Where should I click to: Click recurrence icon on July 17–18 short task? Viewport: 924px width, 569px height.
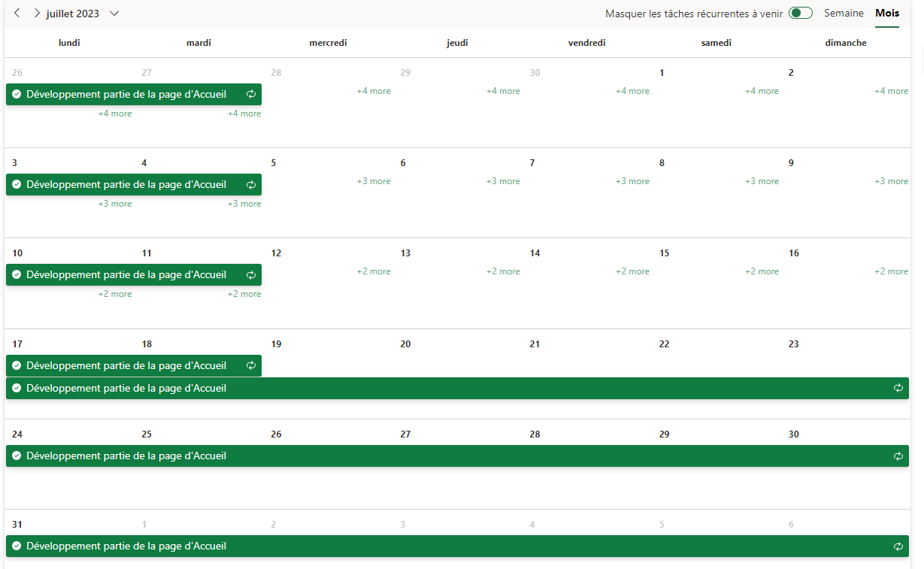coord(251,366)
